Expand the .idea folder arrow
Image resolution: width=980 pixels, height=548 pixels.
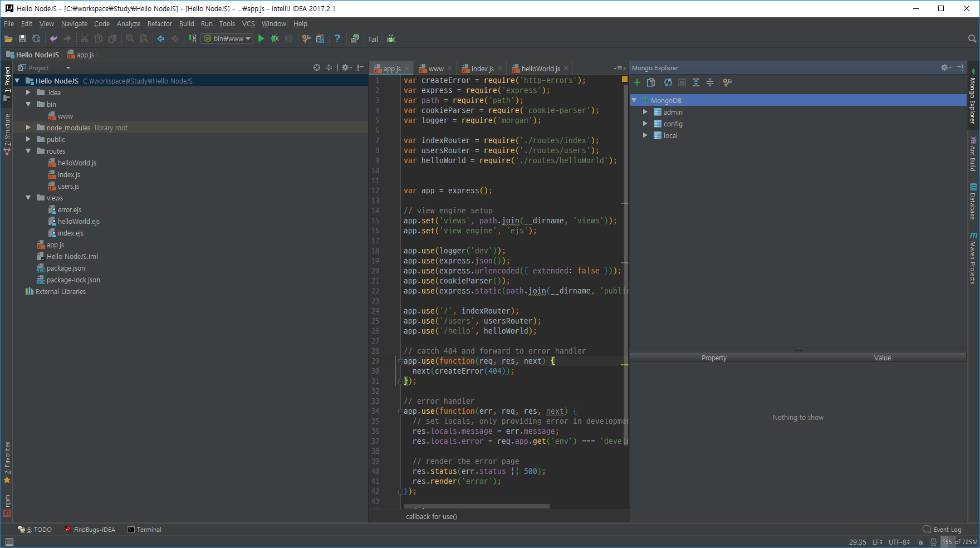coord(28,92)
